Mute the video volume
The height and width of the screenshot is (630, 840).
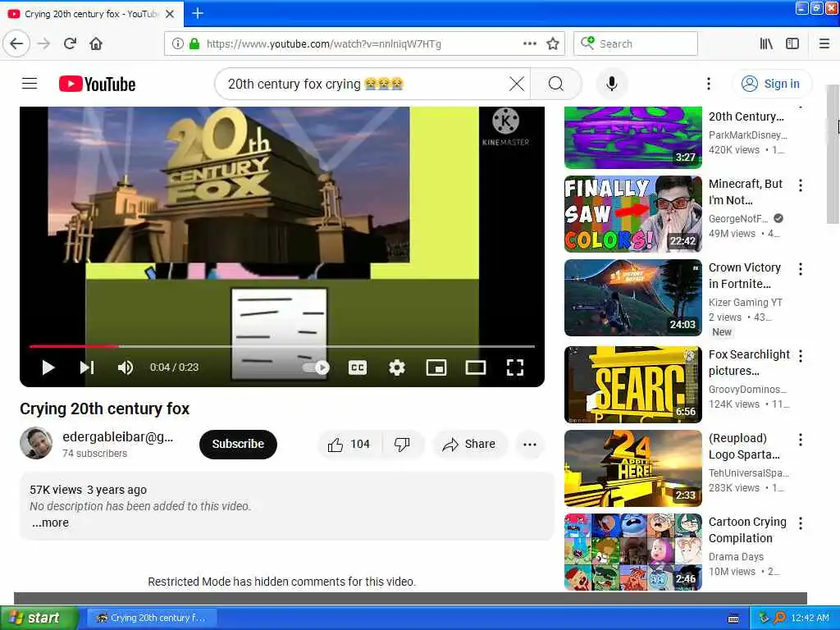(126, 367)
